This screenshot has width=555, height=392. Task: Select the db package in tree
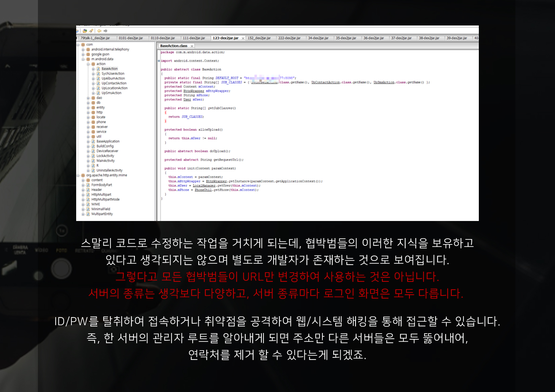point(98,103)
